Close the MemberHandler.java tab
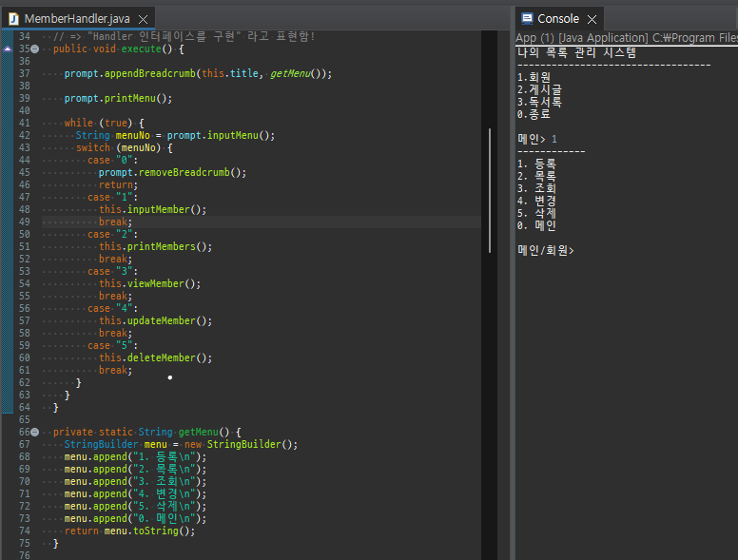This screenshot has width=738, height=560. click(x=143, y=19)
